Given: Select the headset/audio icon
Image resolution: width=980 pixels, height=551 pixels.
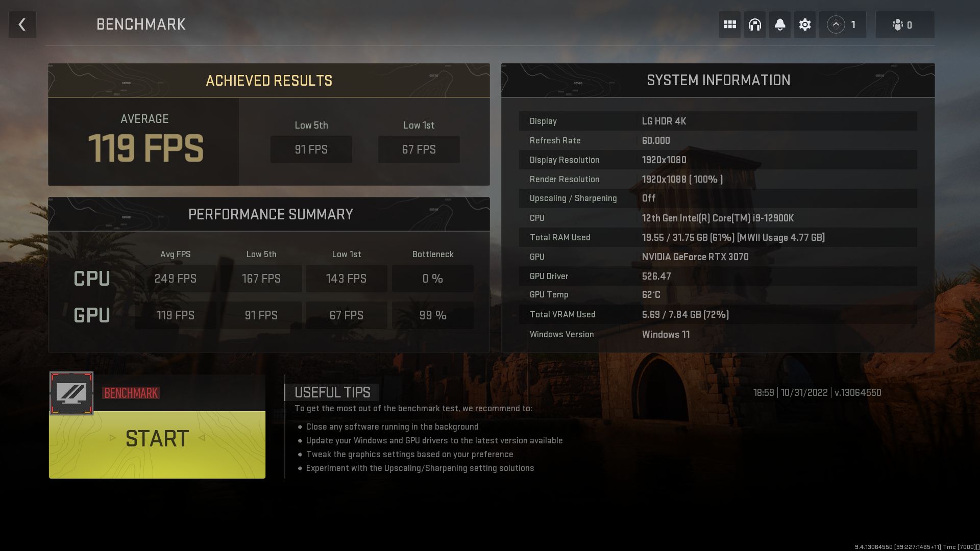Looking at the screenshot, I should pos(755,25).
